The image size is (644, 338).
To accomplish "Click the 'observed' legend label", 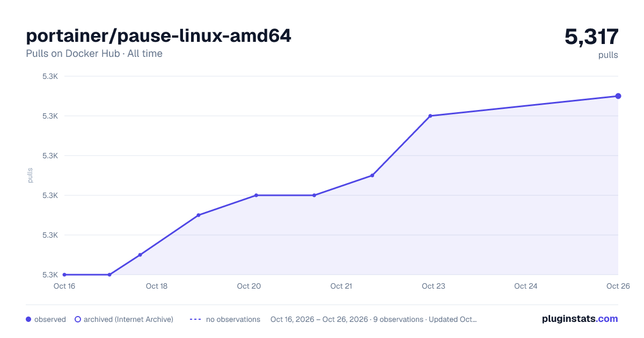I will 50,319.
